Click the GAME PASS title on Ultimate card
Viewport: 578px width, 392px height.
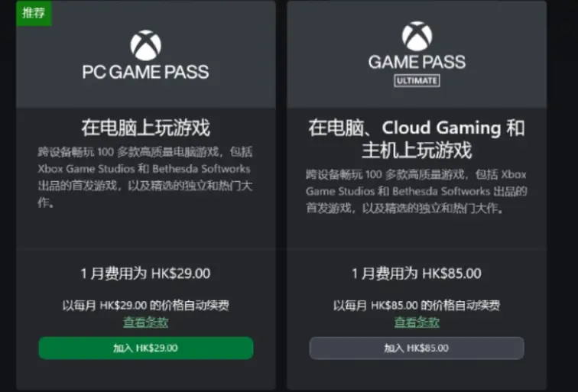pyautogui.click(x=417, y=62)
